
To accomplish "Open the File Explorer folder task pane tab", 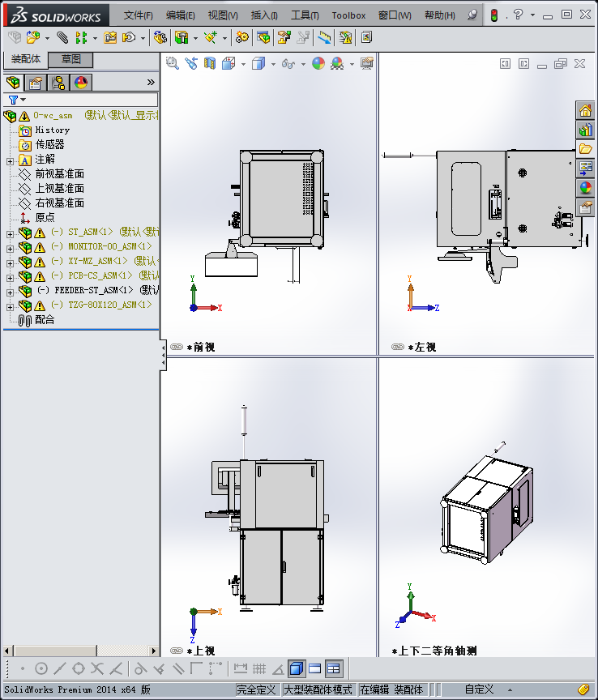I will (586, 149).
